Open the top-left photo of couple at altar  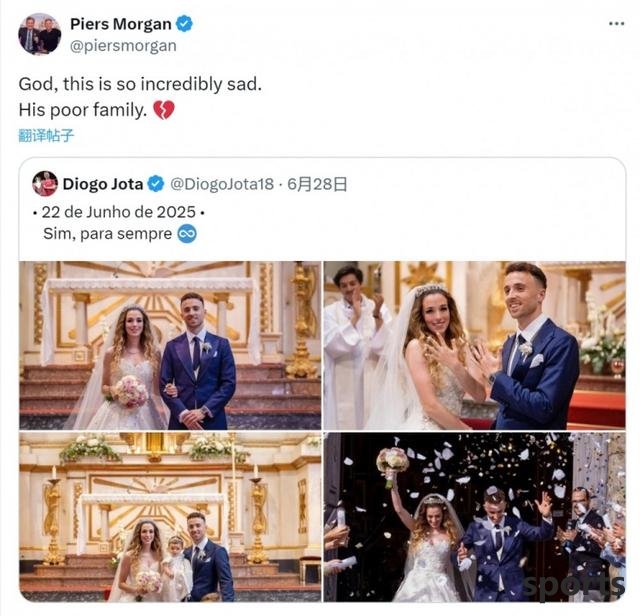[x=170, y=345]
